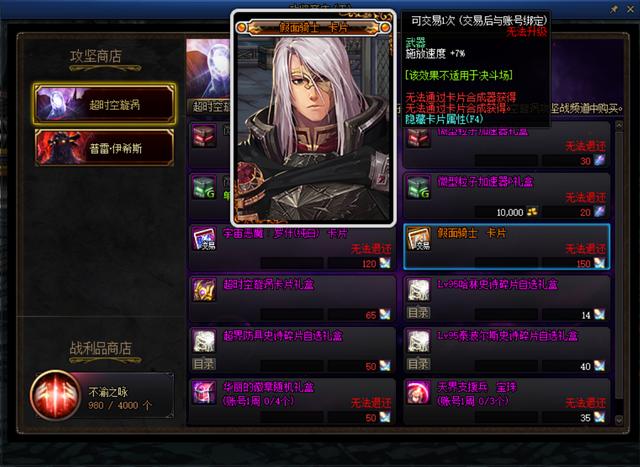Screen dimensions: 640x467
Task: Select the 华丽的徽章随机礼盒 icon
Action: click(x=204, y=392)
